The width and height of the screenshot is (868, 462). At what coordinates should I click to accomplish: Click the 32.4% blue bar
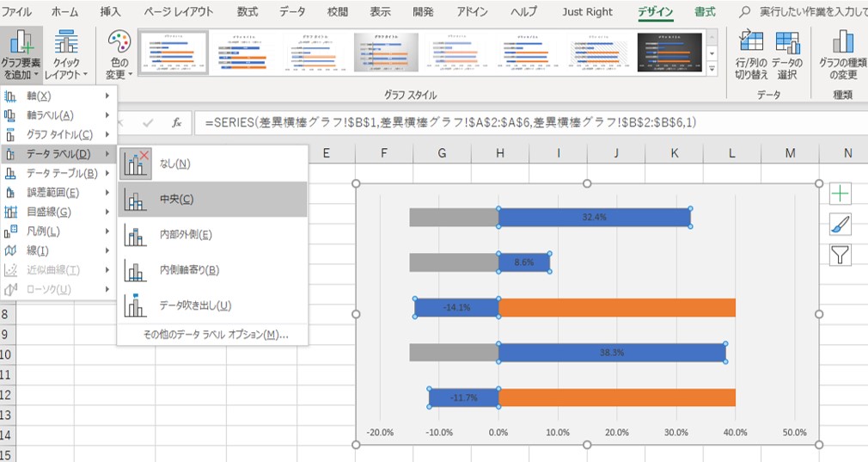595,217
